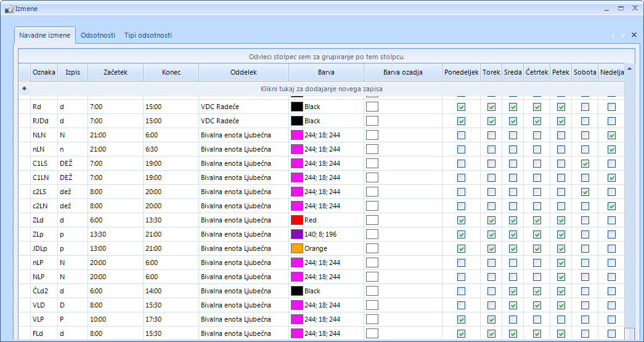Screen dimensions: 644x342
Task: Uncheck Torek for the VLP row
Action: pyautogui.click(x=491, y=319)
